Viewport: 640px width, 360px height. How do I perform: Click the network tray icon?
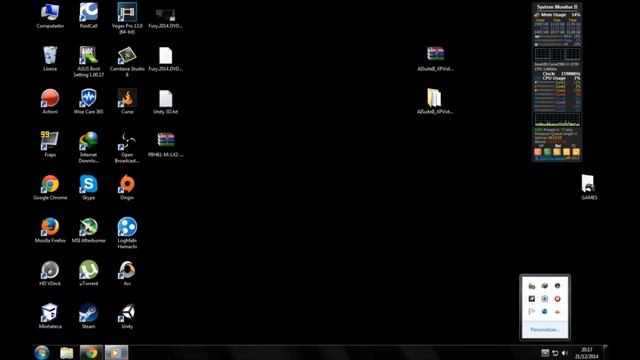tap(555, 353)
